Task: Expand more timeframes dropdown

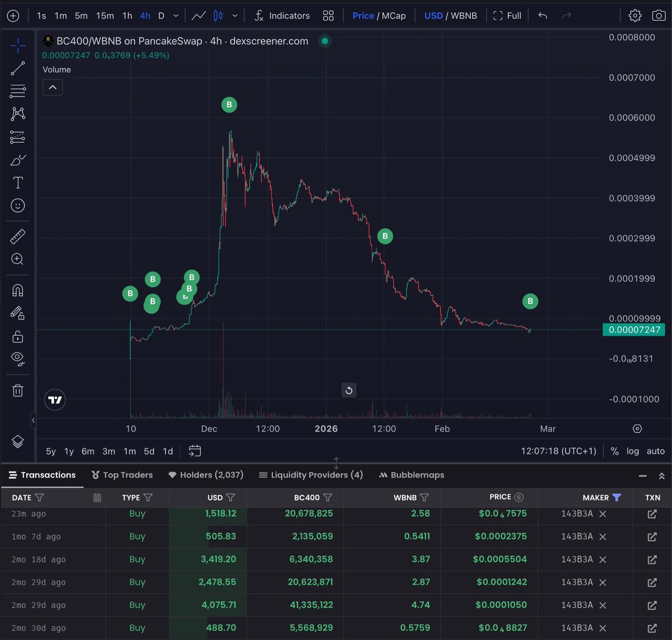Action: [x=176, y=16]
